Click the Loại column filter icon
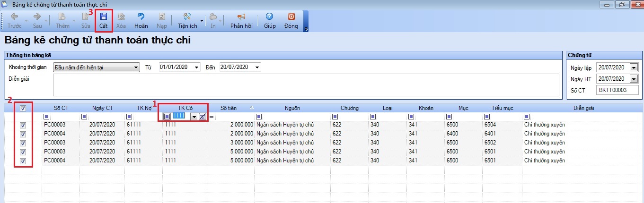This screenshot has height=203, width=644. tap(373, 117)
